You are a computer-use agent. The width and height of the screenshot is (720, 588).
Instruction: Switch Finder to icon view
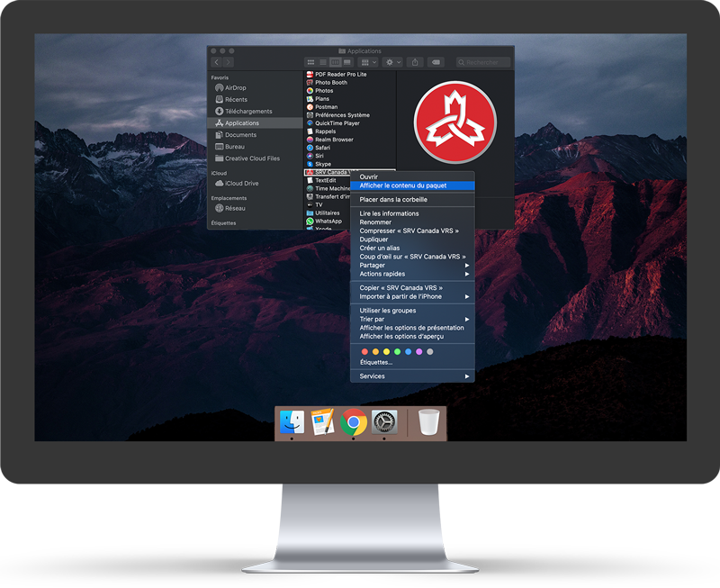click(310, 62)
